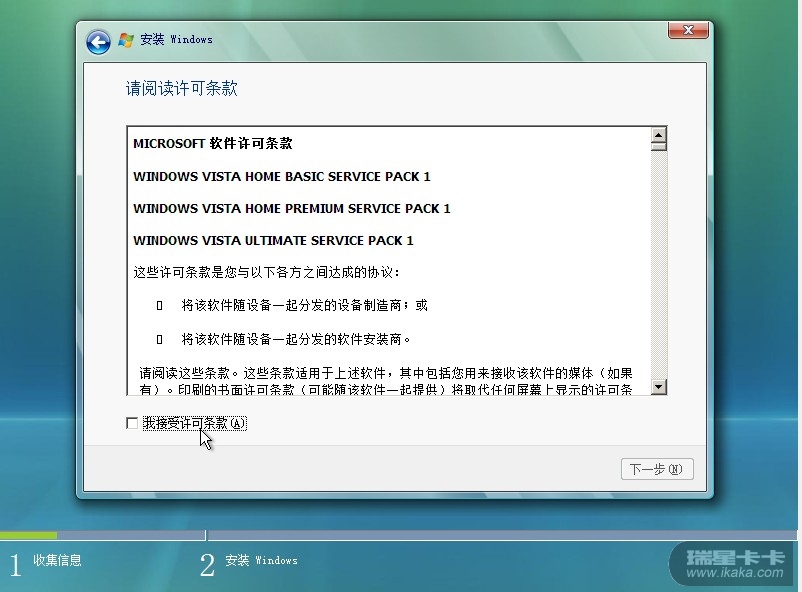This screenshot has width=802, height=592.
Task: Click step 2 安装 Windows label
Action: 261,560
